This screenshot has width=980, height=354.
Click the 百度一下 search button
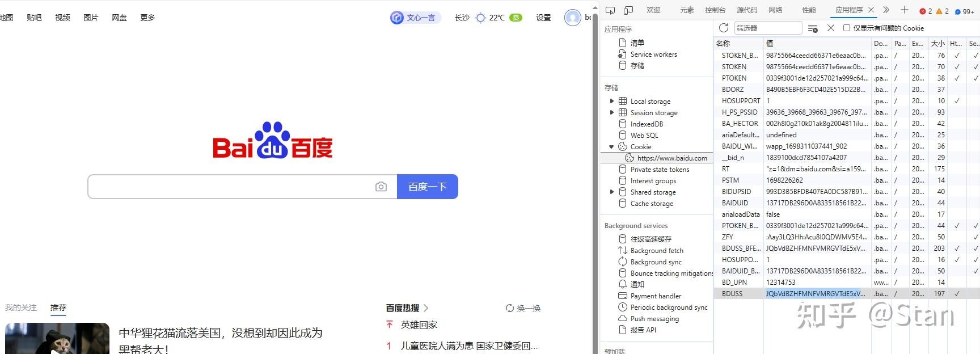point(427,187)
